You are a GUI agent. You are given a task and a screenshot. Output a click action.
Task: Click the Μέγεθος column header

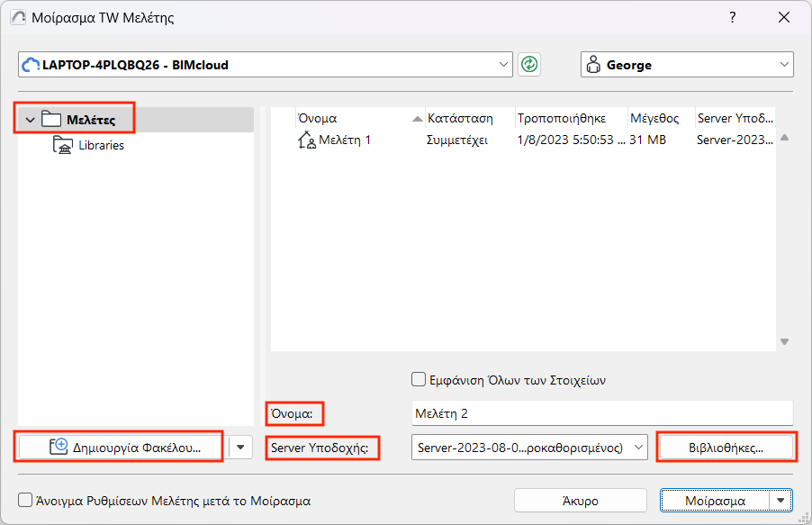661,119
